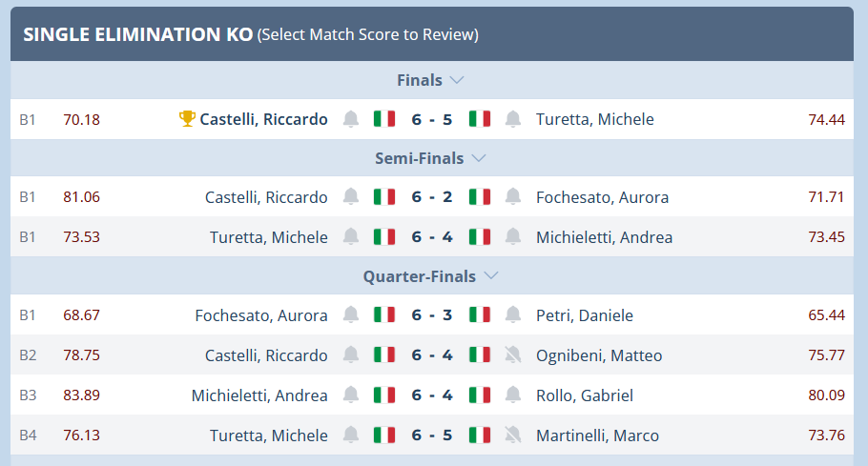Collapse the Finals section chevron
This screenshot has height=466, width=868.
457,80
